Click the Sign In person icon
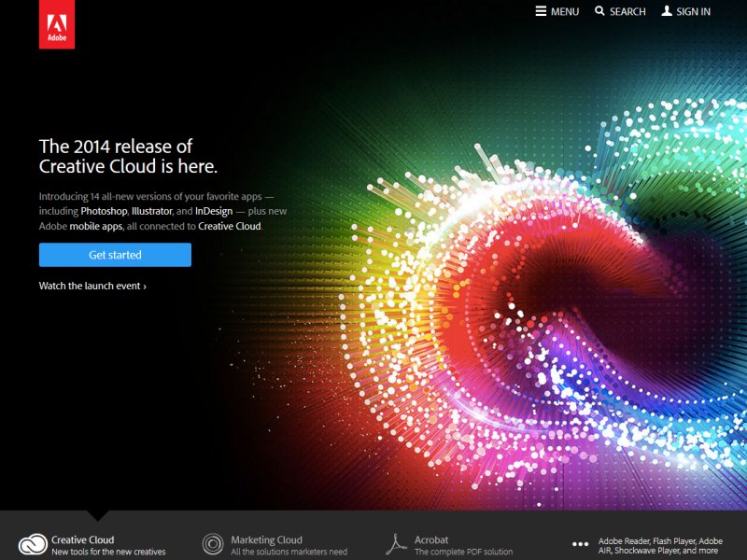The height and width of the screenshot is (560, 747). (667, 11)
